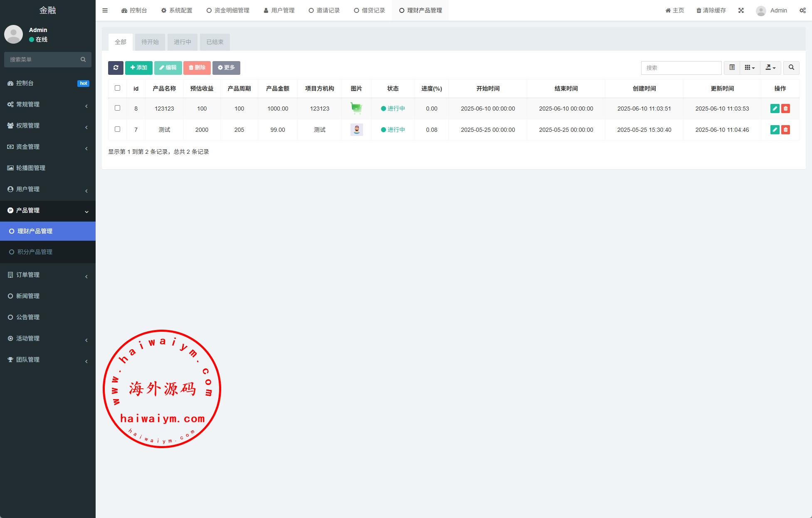Tick the checkbox for row id 8
Viewport: 812px width, 518px height.
point(117,108)
